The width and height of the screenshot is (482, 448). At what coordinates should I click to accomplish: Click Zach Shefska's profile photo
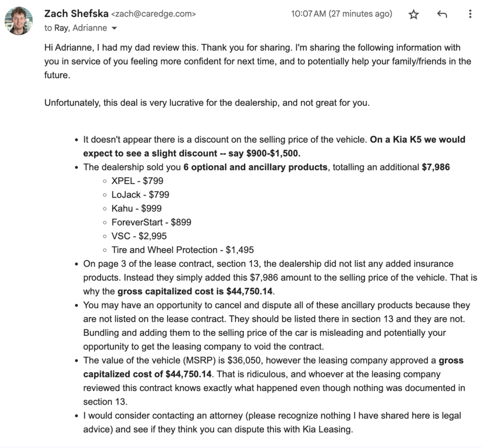pos(19,20)
